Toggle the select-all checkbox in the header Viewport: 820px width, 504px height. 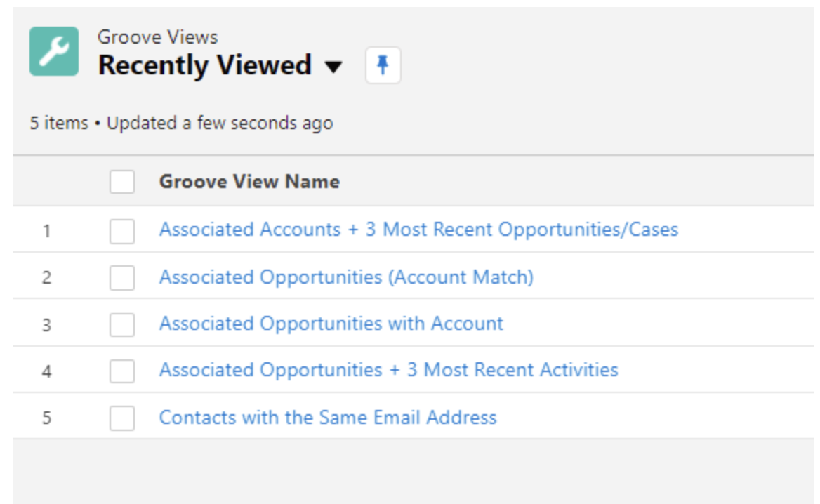click(122, 182)
